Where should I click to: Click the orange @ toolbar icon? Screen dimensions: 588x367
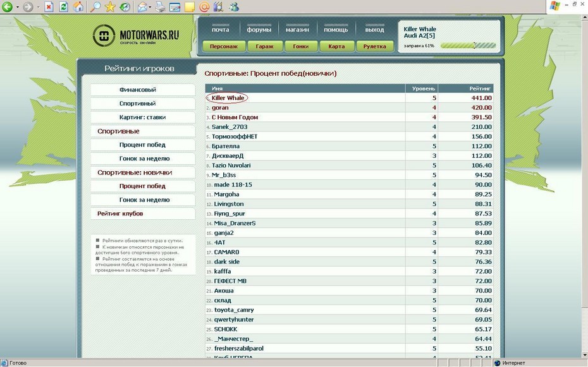click(x=204, y=7)
